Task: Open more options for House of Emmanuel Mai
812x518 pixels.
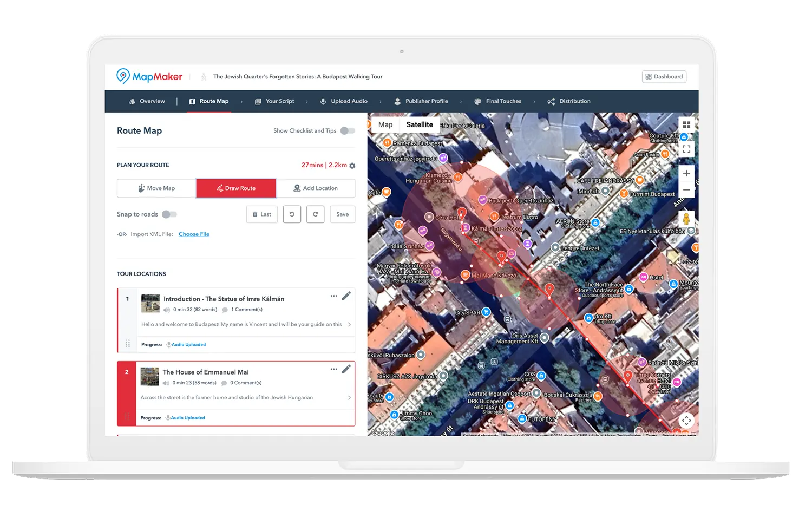Action: (333, 369)
